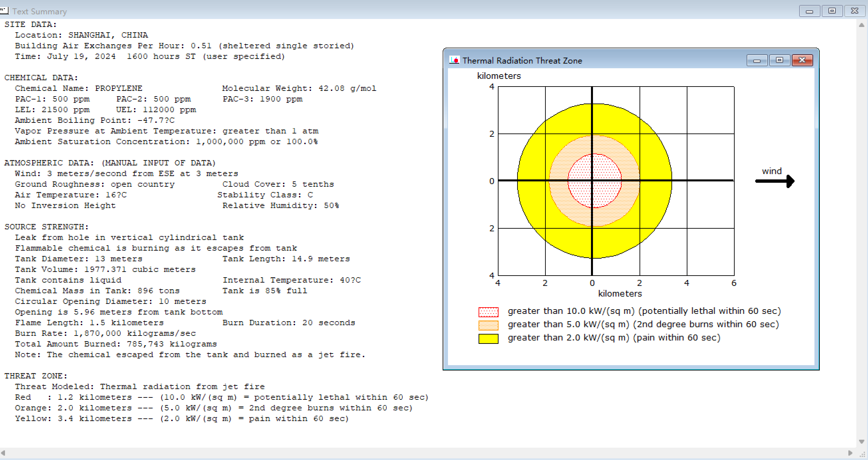Screen dimensions: 868x460
Task: Click the orange legend swatch
Action: tap(488, 325)
